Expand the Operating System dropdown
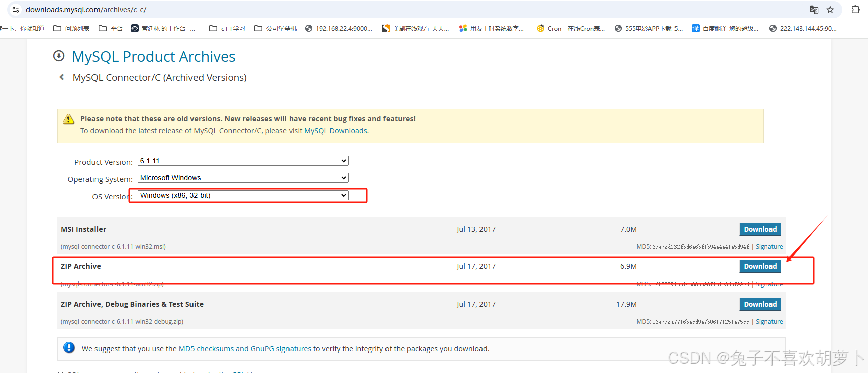This screenshot has height=373, width=868. (x=243, y=178)
